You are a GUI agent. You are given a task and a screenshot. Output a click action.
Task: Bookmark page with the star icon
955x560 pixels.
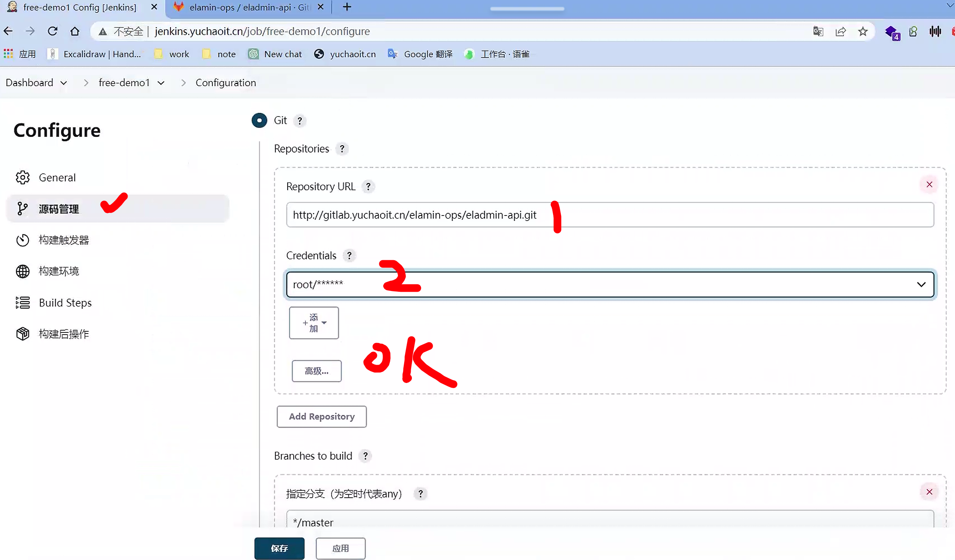863,32
